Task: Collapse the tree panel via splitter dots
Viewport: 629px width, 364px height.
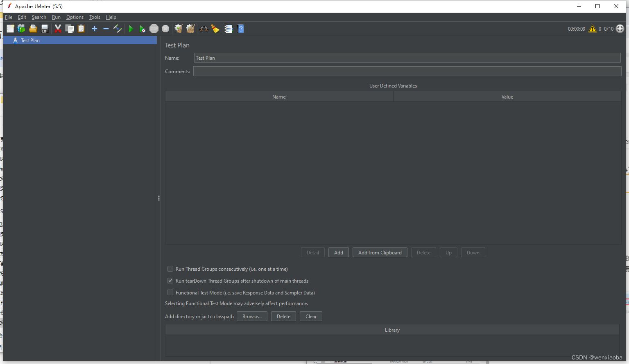Action: (158, 198)
